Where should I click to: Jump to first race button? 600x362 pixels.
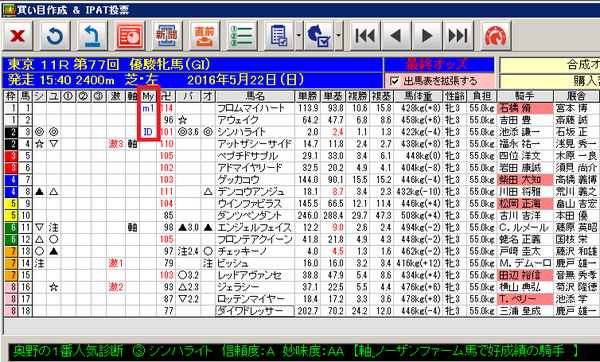pos(365,36)
